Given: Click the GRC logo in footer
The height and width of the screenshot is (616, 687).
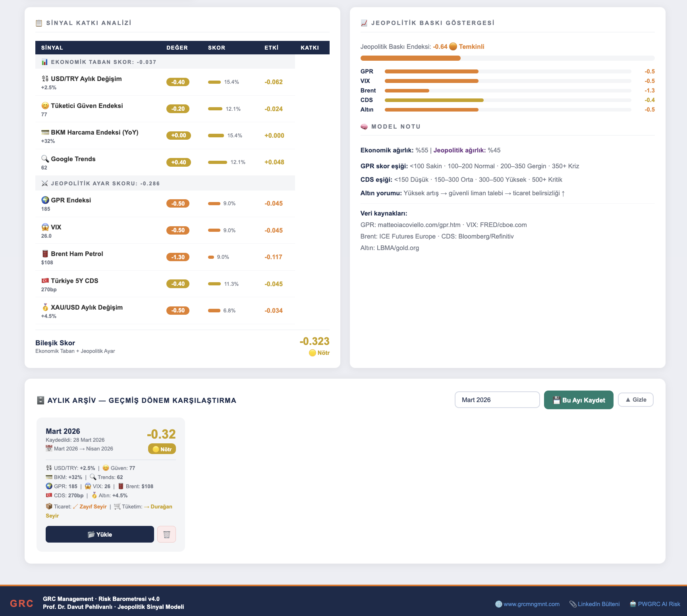Looking at the screenshot, I should pyautogui.click(x=21, y=604).
